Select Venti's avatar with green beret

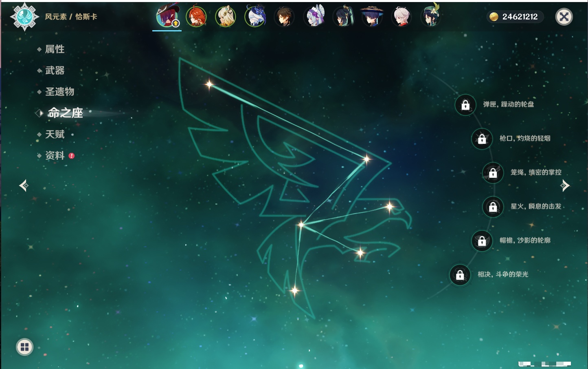tap(431, 17)
